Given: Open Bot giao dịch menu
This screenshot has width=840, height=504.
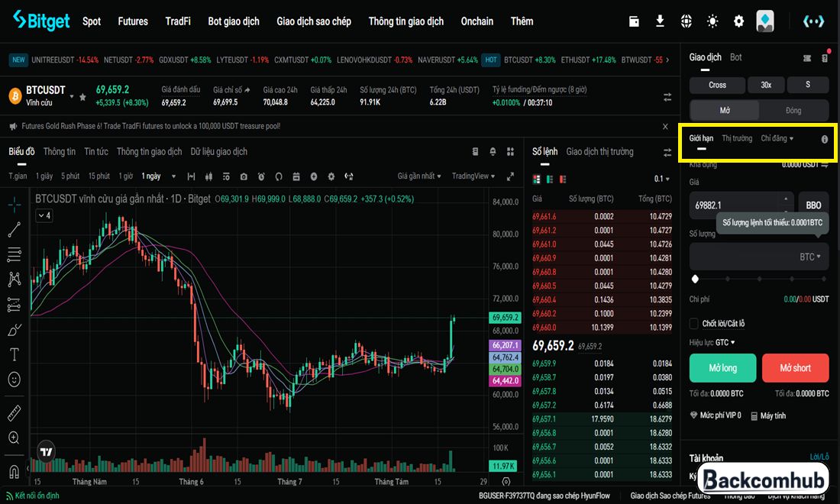Looking at the screenshot, I should 234,21.
